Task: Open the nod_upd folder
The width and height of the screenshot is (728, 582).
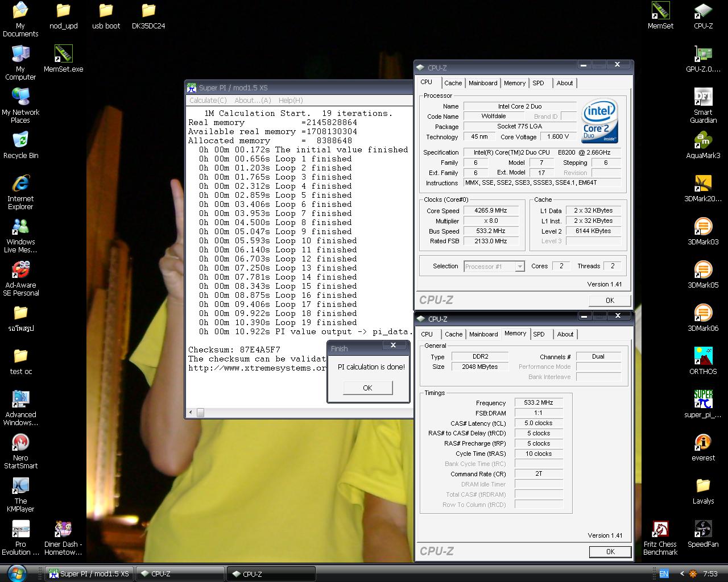Action: coord(63,16)
